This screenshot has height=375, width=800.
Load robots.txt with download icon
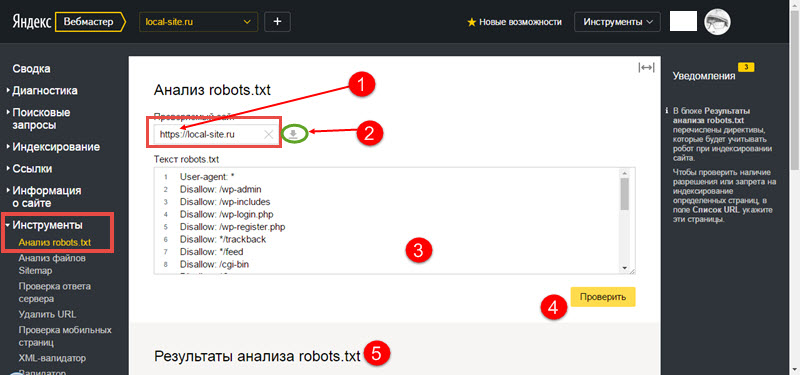coord(293,134)
